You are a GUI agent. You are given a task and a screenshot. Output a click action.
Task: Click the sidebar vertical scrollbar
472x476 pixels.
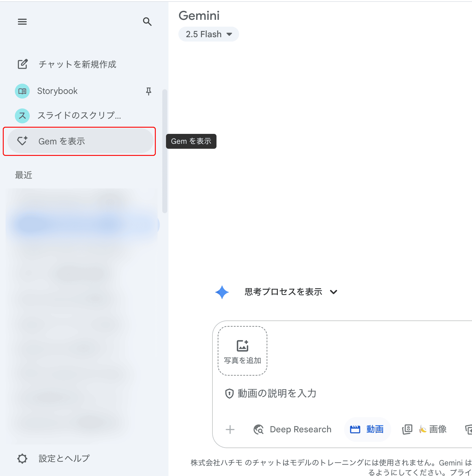click(165, 151)
